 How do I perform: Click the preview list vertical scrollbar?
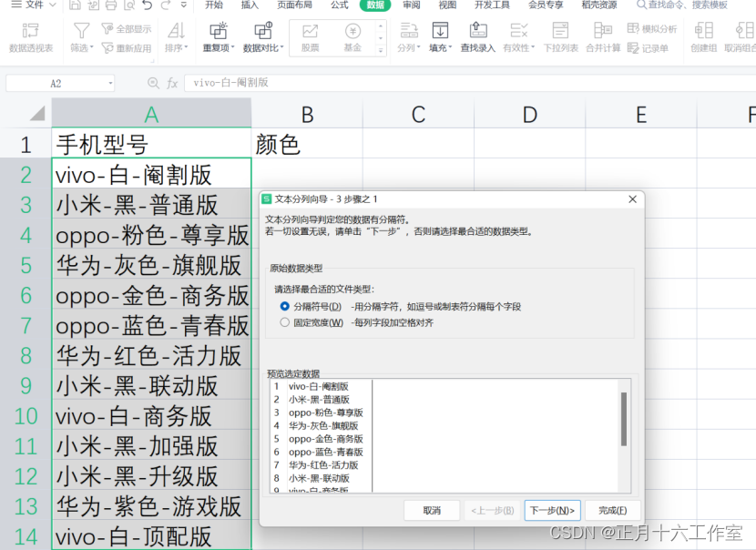624,419
